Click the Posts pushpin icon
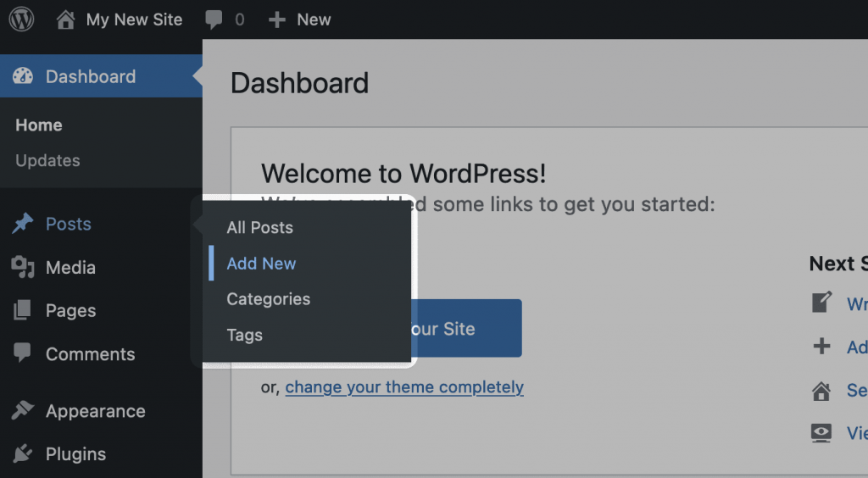 point(23,224)
